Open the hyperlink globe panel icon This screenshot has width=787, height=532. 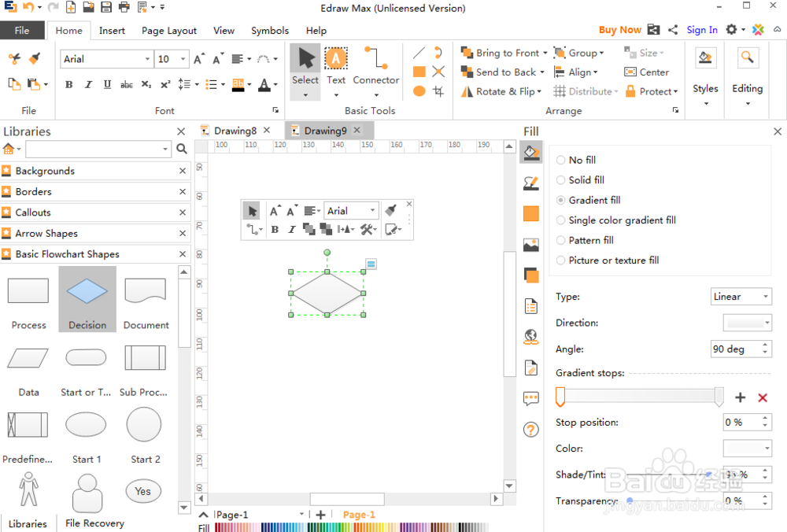click(x=531, y=337)
